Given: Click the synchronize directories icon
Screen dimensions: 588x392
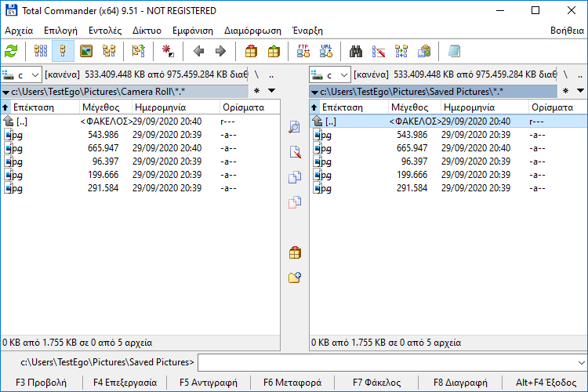Looking at the screenshot, I should point(401,51).
